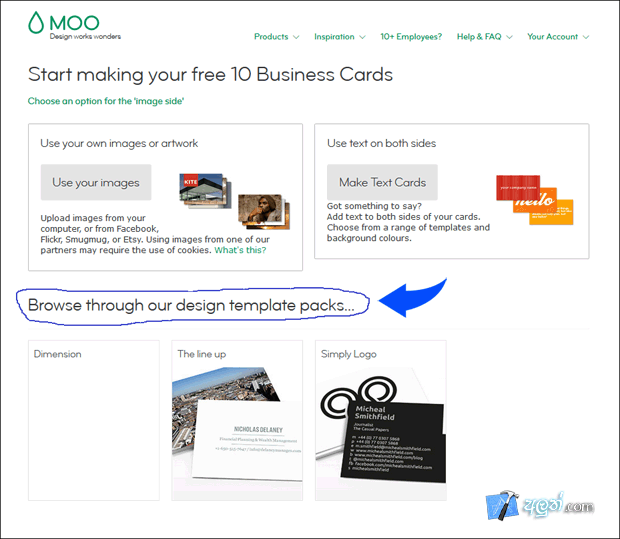Click Choose an option for the image side text

coord(106,101)
